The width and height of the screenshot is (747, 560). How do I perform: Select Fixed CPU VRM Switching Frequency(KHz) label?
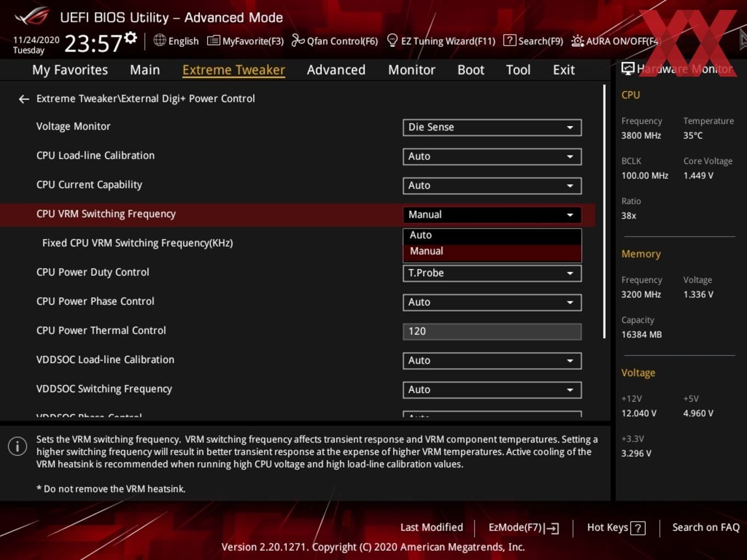(137, 243)
